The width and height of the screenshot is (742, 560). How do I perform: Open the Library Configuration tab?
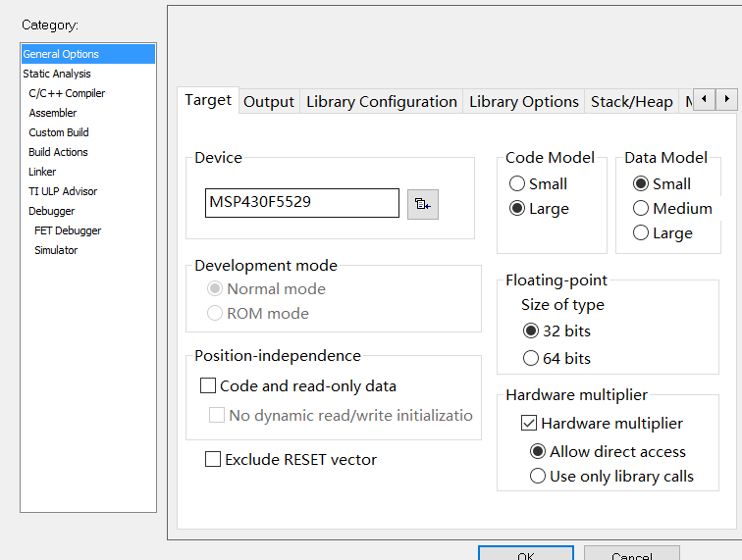coord(382,102)
